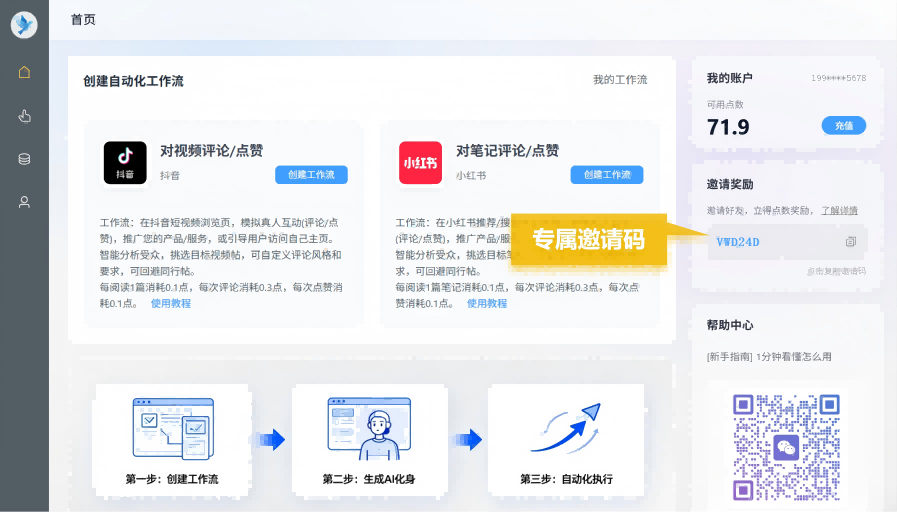Click the 第三步 自动化执行 step card
The height and width of the screenshot is (512, 897).
tap(565, 440)
